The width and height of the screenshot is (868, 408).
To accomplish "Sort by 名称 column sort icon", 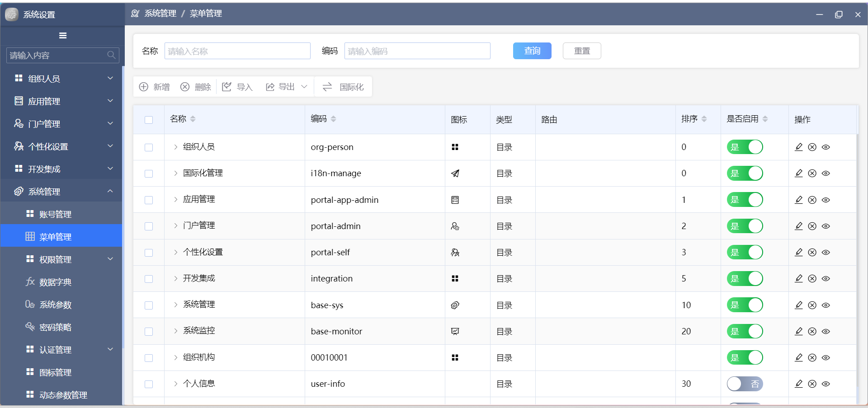I will pyautogui.click(x=193, y=119).
